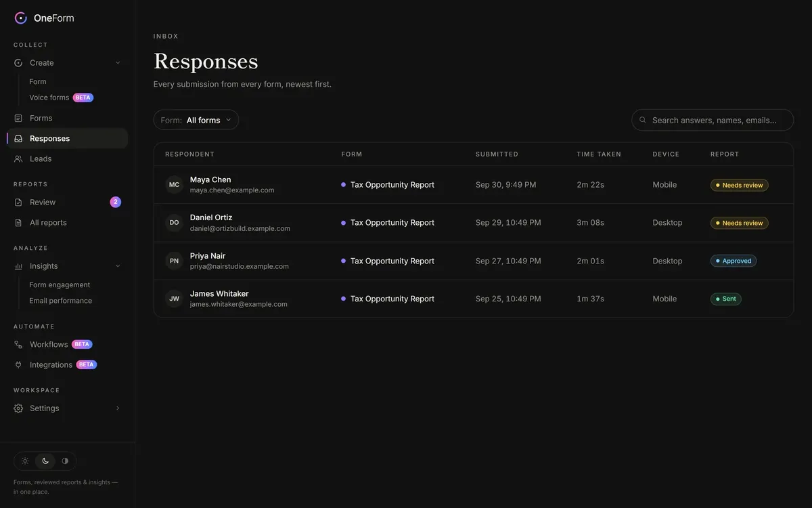Screen dimensions: 812x508
Task: Click the Create icon in sidebar
Action: tap(18, 63)
